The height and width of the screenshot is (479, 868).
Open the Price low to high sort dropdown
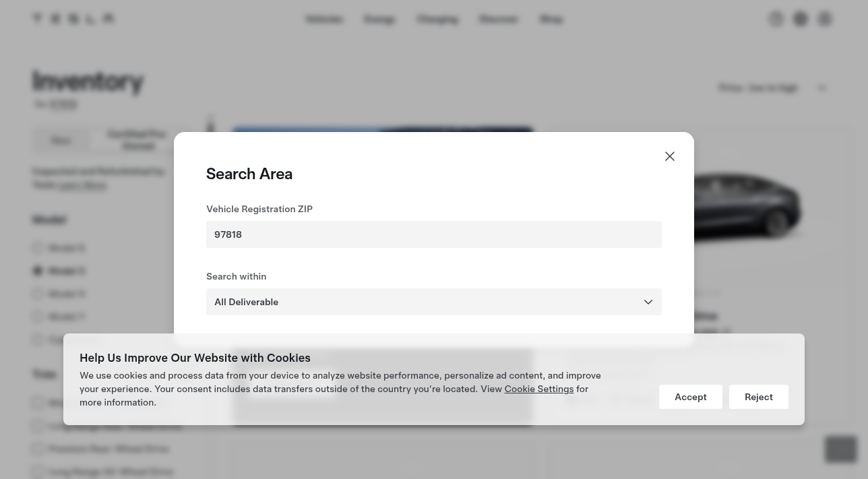[x=773, y=88]
